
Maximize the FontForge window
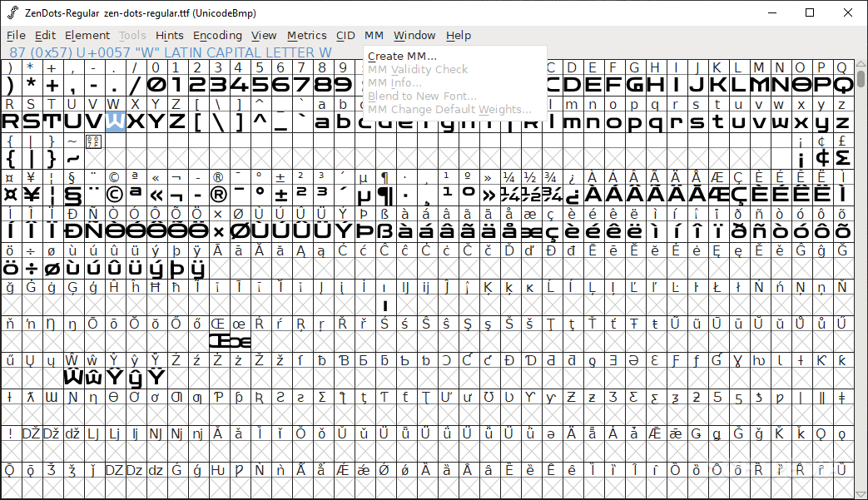pyautogui.click(x=810, y=12)
